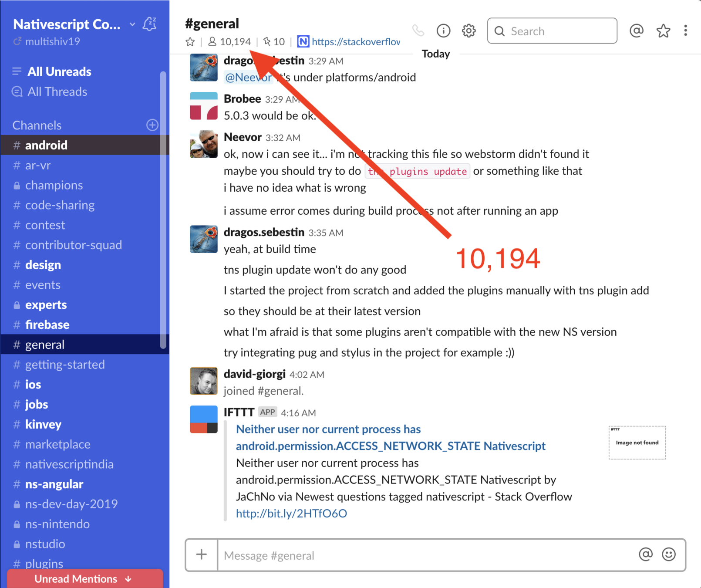Open notification snooze bell icon
The width and height of the screenshot is (701, 588).
(x=149, y=24)
